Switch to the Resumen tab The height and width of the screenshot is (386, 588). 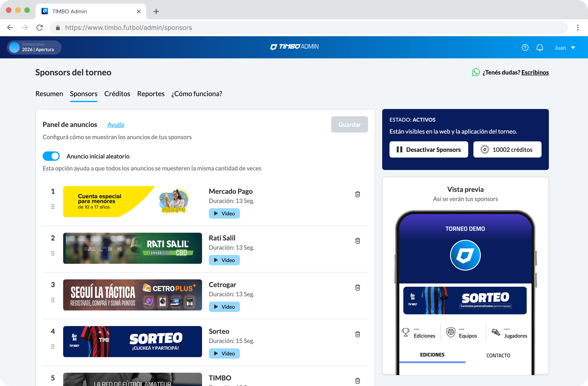point(49,94)
